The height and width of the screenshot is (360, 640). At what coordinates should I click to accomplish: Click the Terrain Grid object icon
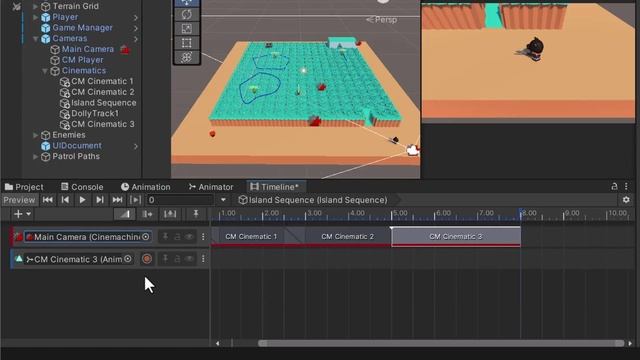coord(45,6)
